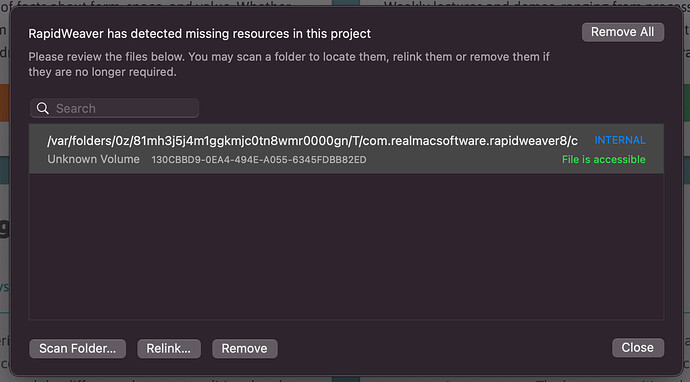Close the missing resources dialog

[638, 348]
